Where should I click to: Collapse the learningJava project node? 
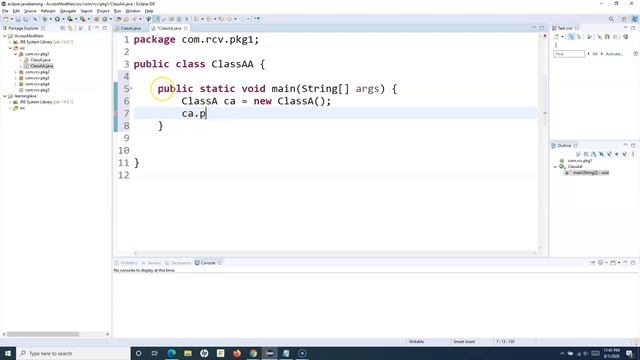(x=5, y=96)
